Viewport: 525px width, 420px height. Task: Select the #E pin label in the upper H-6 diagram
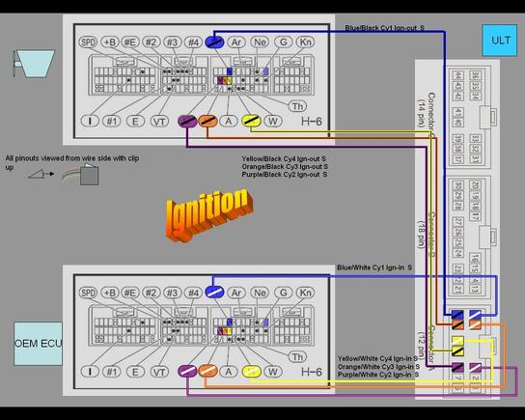pyautogui.click(x=130, y=42)
